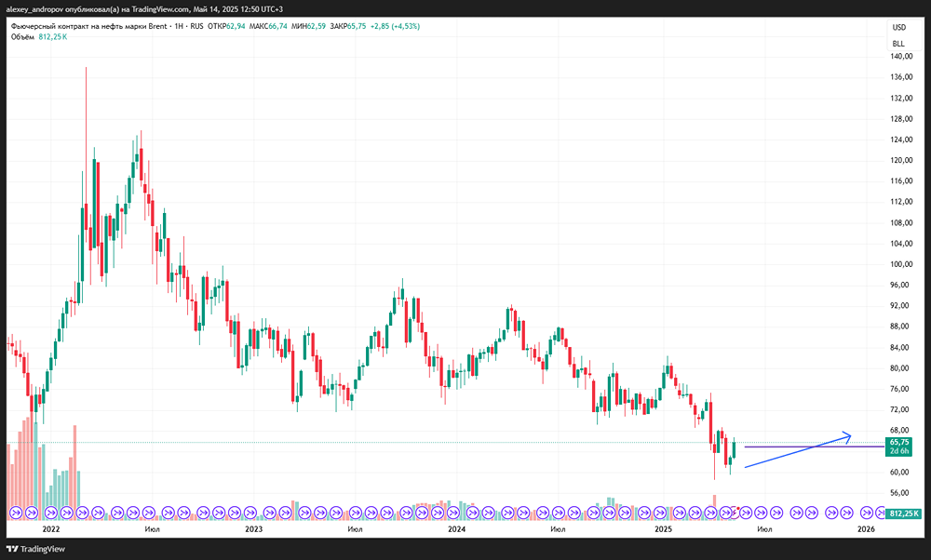Click the TradingView logo at bottom left
931x560 pixels.
[x=35, y=549]
